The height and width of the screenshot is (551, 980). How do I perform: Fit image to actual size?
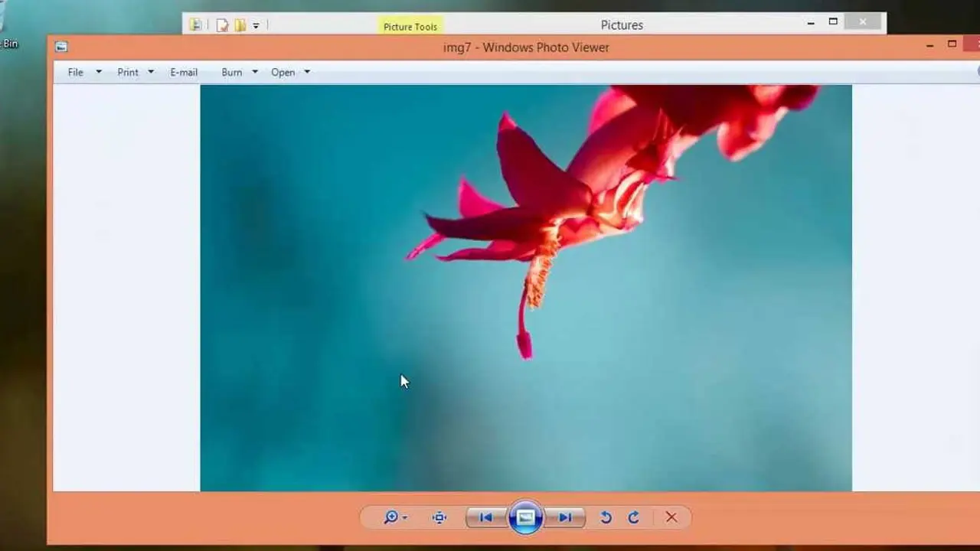coord(439,518)
